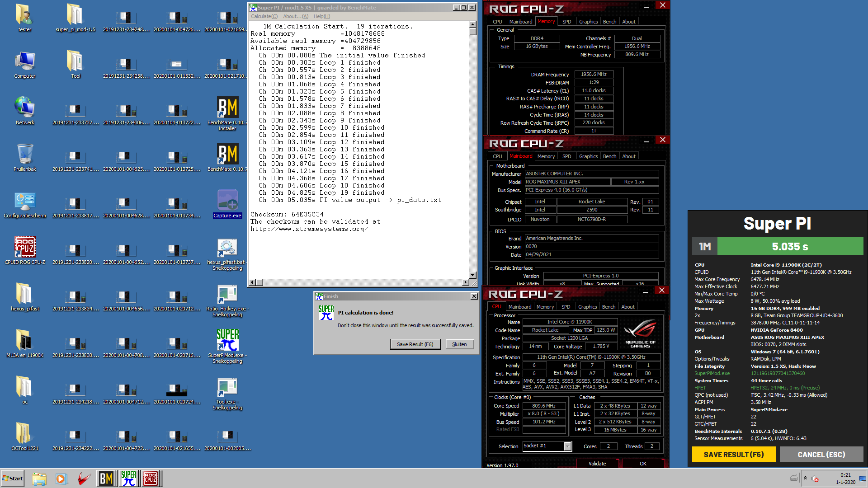Click the Loop 19 finished line
Screen dimensions: 868x488
tap(321, 193)
